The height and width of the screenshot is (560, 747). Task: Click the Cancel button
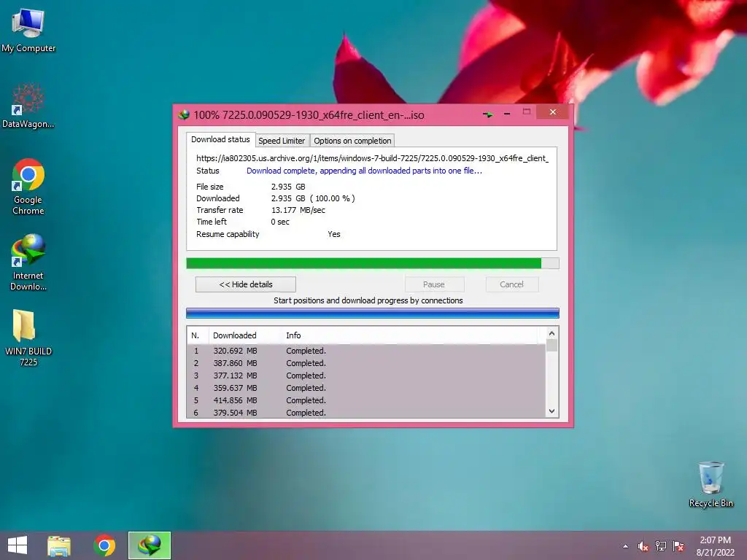click(511, 284)
